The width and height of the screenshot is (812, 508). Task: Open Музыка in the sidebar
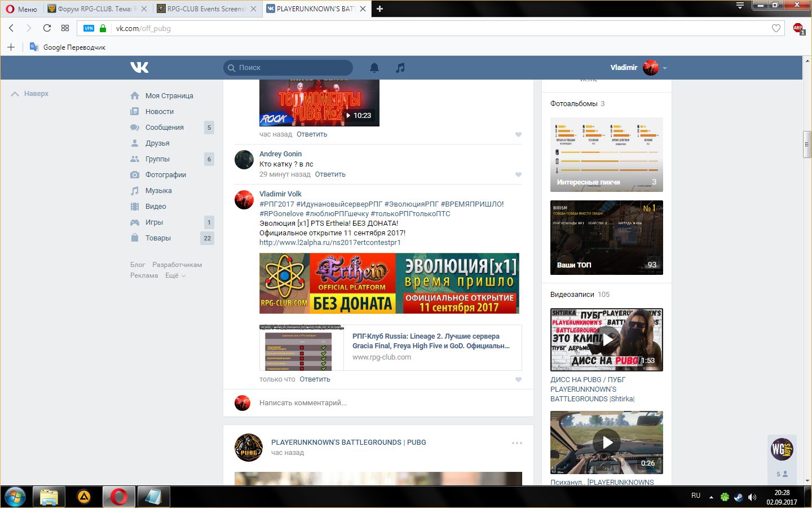click(158, 190)
